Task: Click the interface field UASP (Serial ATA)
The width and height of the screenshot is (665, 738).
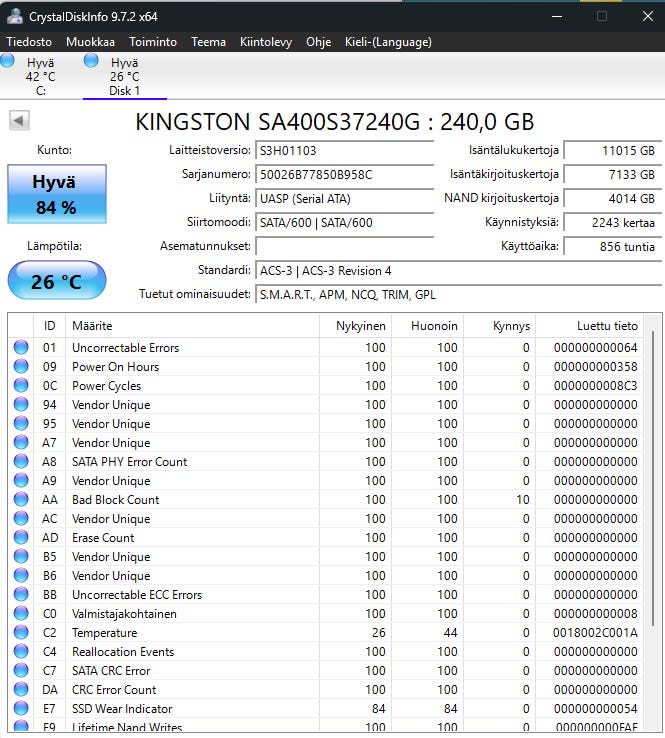Action: pos(345,199)
